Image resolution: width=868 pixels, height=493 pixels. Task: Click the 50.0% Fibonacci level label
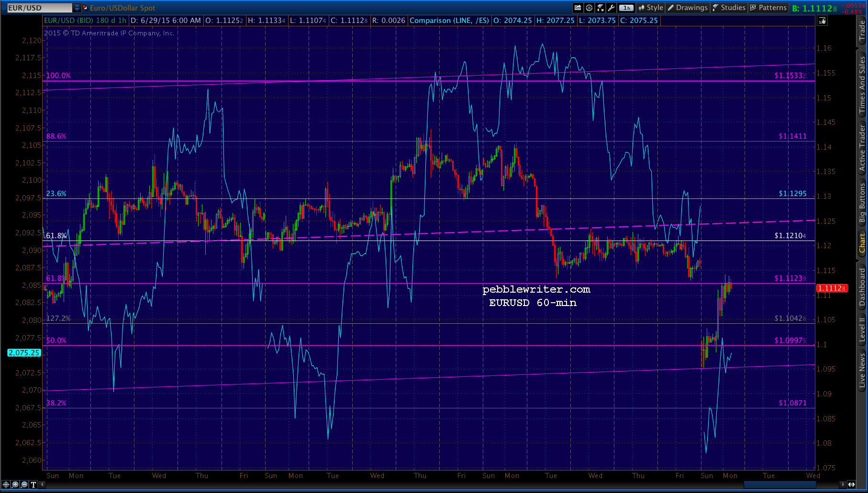click(56, 340)
